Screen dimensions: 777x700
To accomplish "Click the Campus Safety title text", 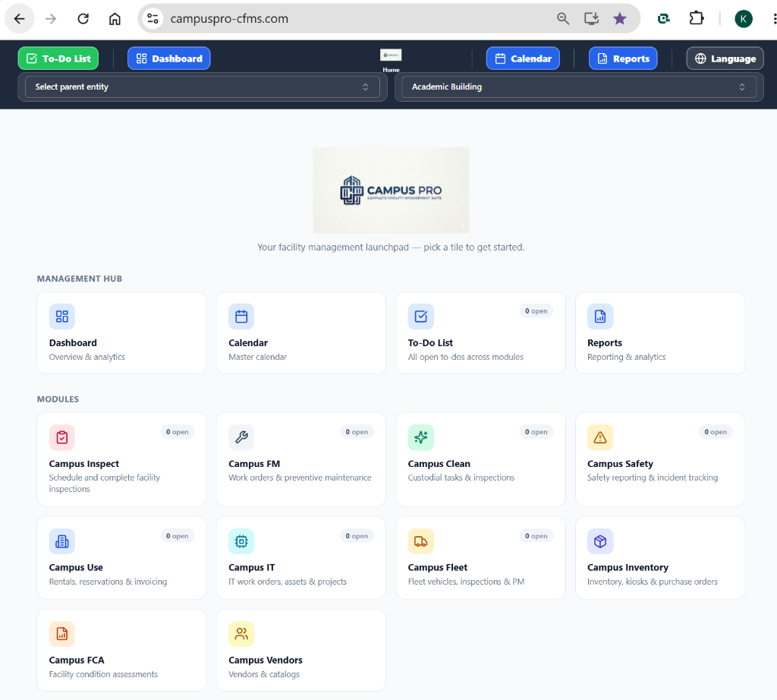I will 621,464.
